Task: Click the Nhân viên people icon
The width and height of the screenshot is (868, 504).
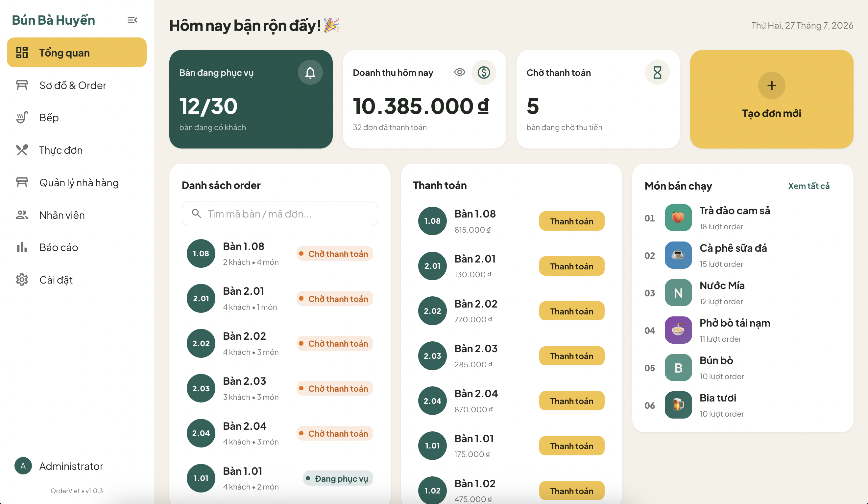Action: pos(22,215)
